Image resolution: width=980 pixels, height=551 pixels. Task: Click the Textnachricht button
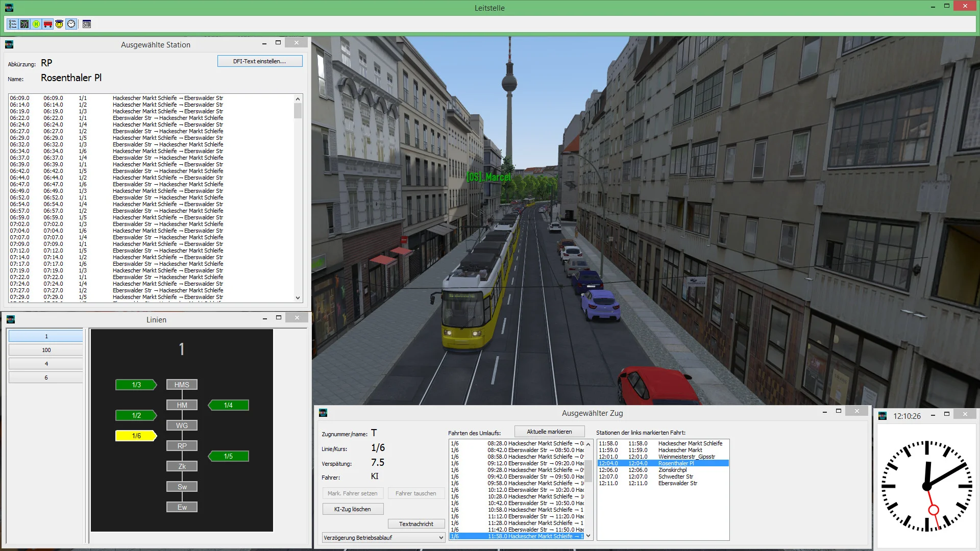point(416,523)
